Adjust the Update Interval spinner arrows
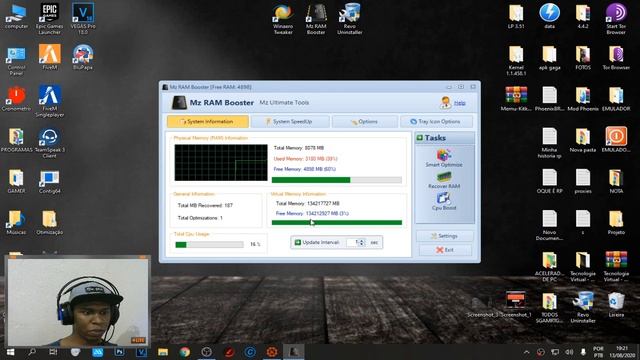Image resolution: width=640 pixels, height=360 pixels. (x=362, y=242)
